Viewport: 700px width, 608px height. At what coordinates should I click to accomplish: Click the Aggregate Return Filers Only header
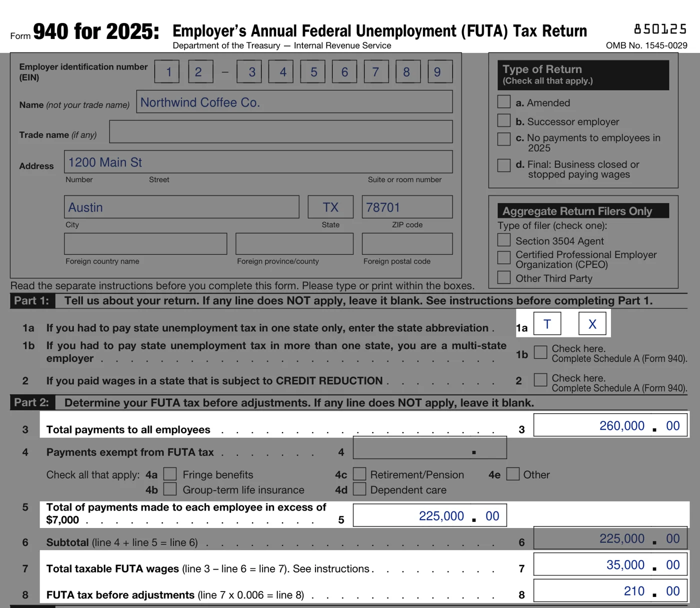tap(583, 210)
